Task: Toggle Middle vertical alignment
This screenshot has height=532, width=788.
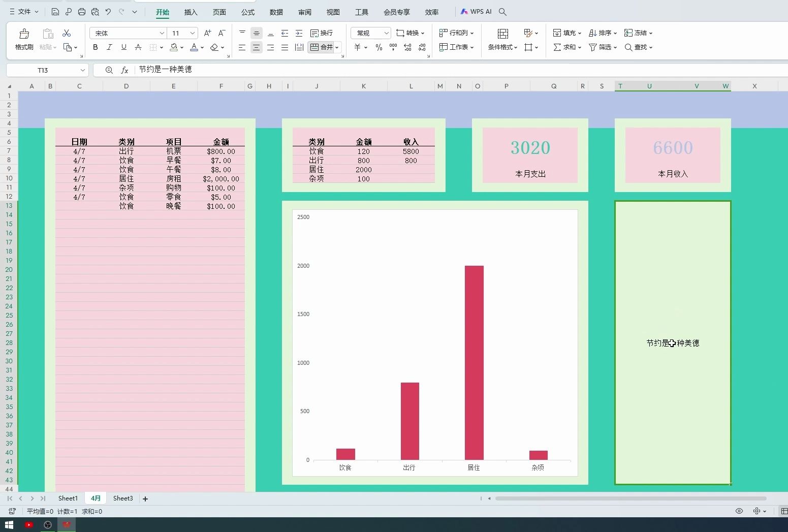Action: click(x=257, y=33)
